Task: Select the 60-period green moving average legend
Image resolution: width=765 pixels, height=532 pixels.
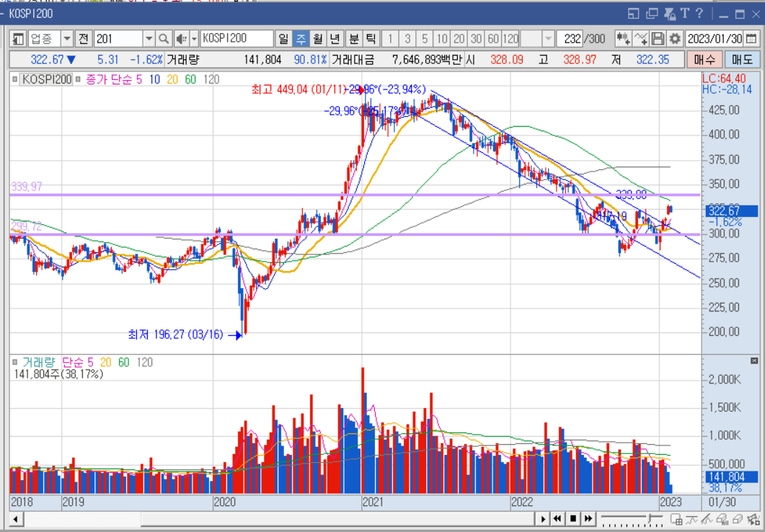Action: point(190,79)
